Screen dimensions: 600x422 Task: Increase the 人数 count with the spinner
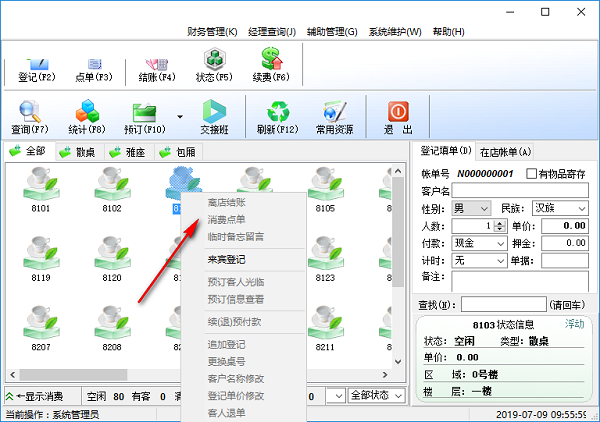(499, 223)
